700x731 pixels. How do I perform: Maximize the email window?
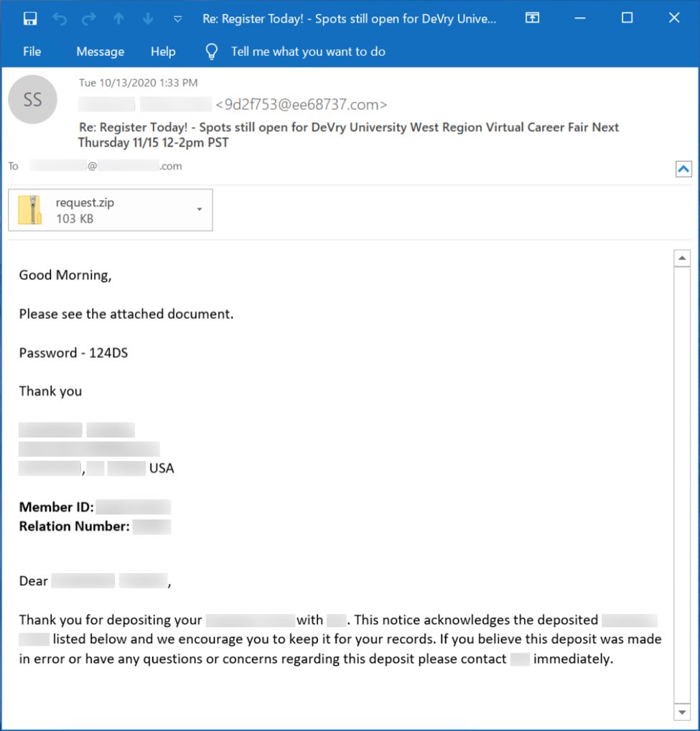click(x=627, y=19)
